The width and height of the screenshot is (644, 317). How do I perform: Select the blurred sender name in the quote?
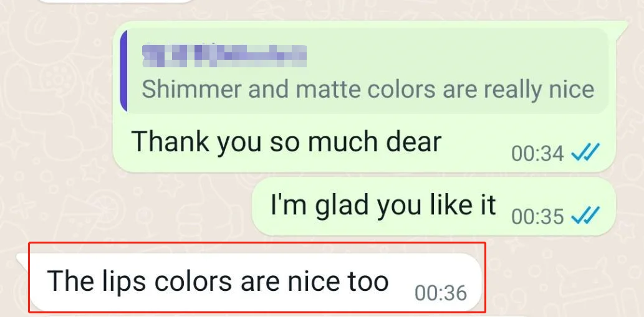click(224, 55)
